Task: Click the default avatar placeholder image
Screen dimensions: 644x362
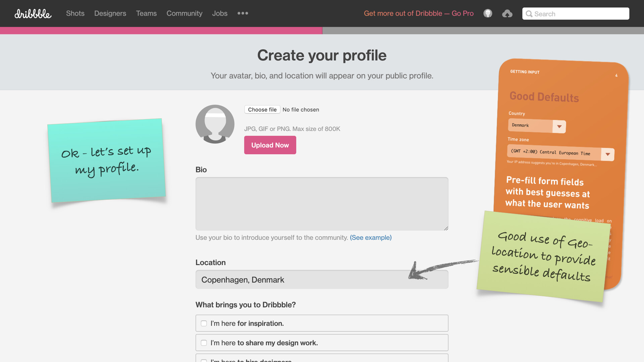Action: click(215, 124)
